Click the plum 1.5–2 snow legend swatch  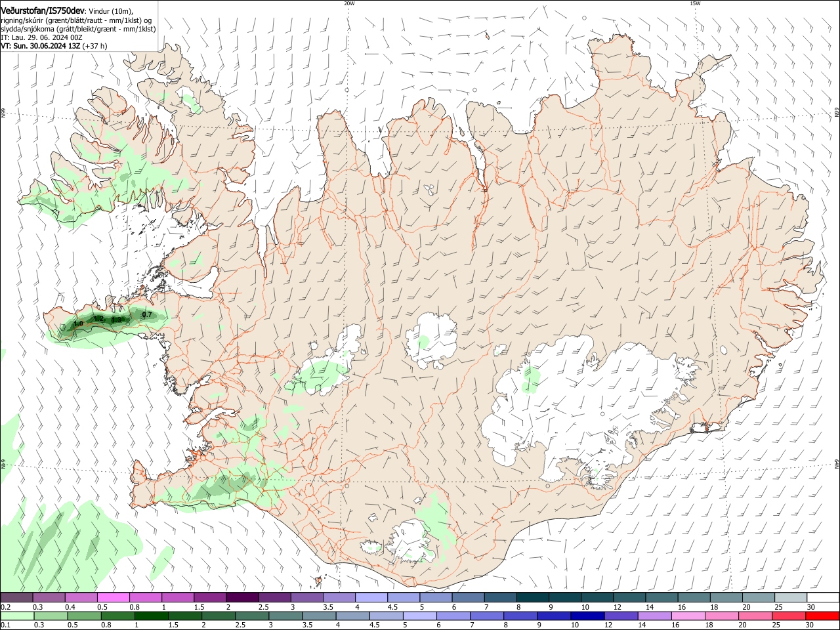[209, 597]
